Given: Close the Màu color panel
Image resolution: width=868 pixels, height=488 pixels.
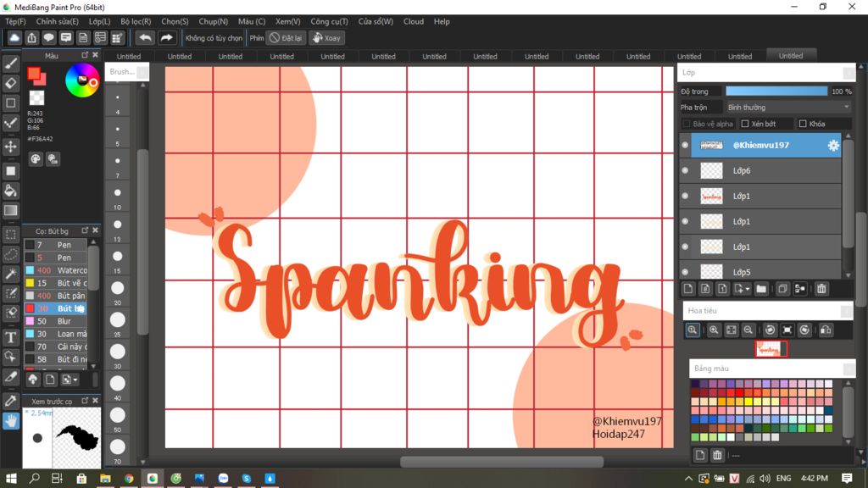Looking at the screenshot, I should (95, 55).
